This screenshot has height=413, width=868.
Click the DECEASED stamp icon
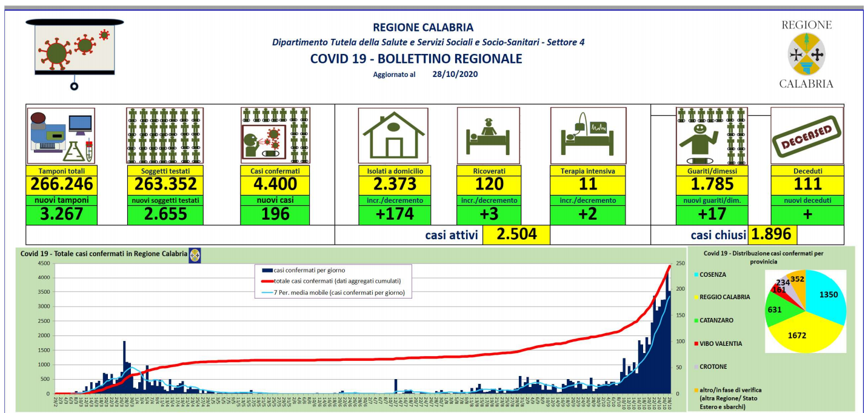807,136
